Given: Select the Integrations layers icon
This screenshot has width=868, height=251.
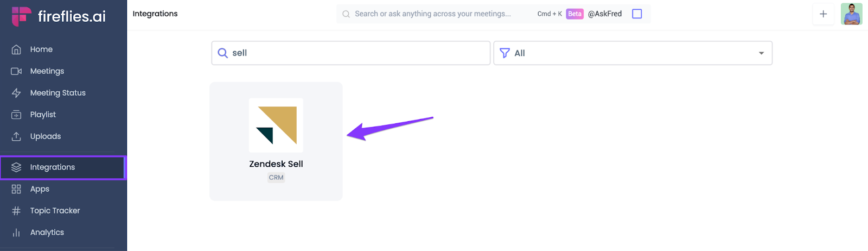Looking at the screenshot, I should tap(16, 167).
